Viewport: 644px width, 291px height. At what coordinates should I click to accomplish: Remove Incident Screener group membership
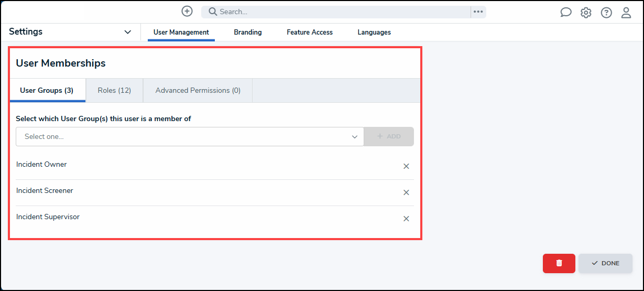(406, 192)
